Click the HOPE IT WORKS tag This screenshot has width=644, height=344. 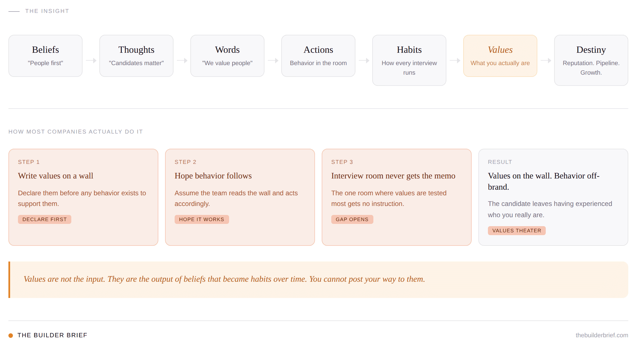[x=202, y=219]
